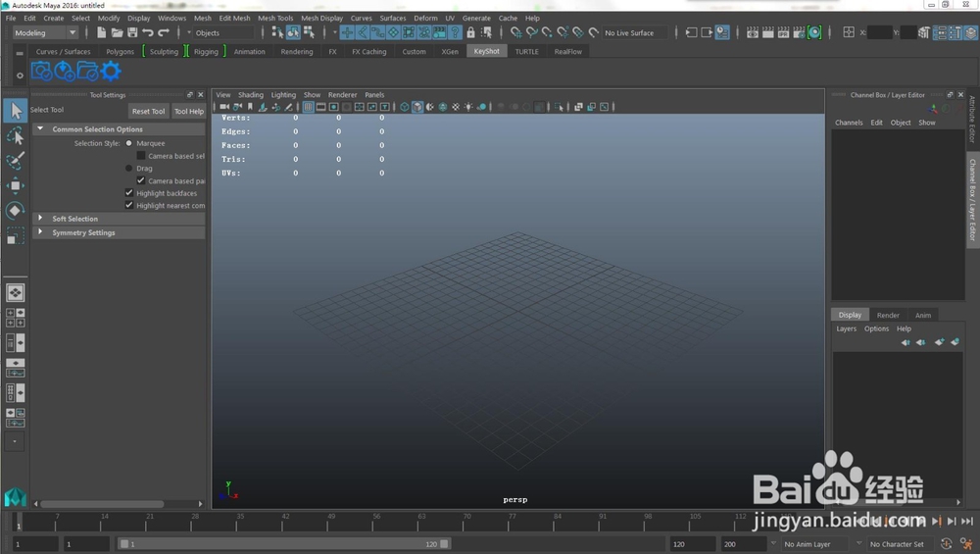Open viewport Shading menu
980x554 pixels.
tap(251, 95)
